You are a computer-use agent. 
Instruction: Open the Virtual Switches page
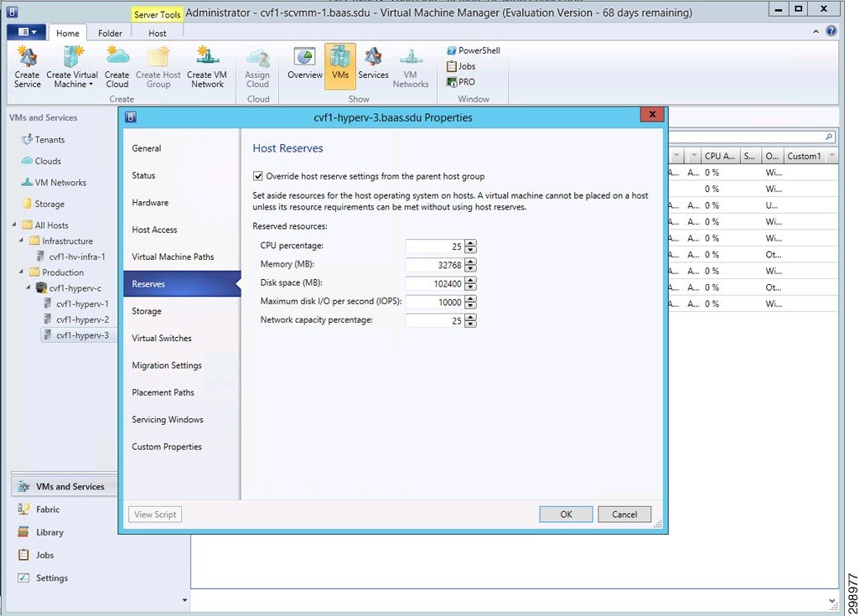click(182, 339)
